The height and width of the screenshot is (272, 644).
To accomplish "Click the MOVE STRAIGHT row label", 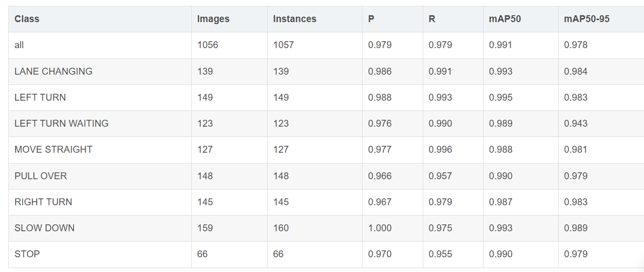I will 53,149.
